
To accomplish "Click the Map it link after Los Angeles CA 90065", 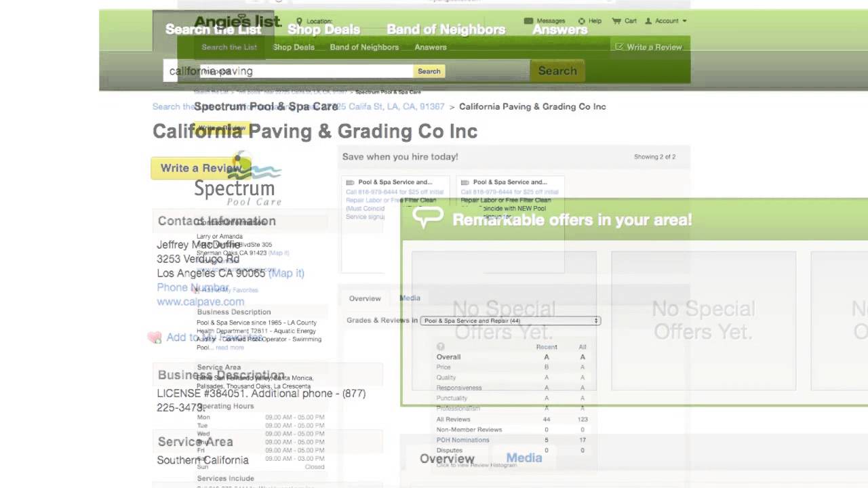I will [x=286, y=273].
